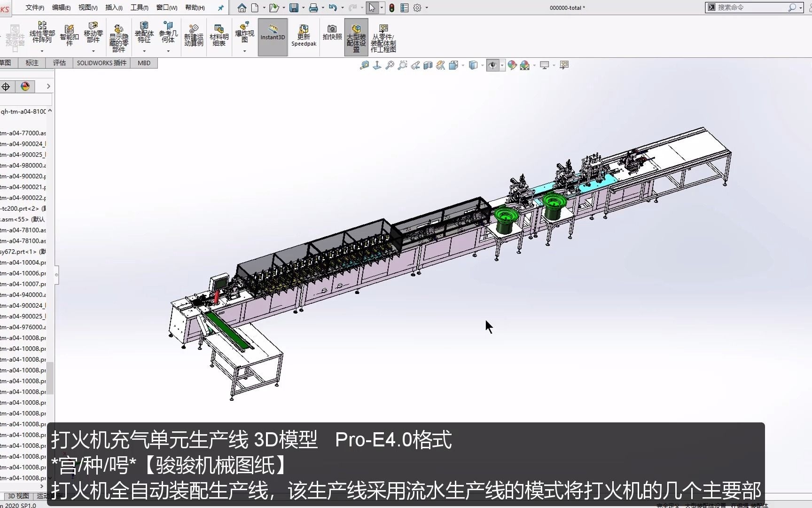
Task: Click the View Orientation cube icon
Action: (x=453, y=65)
